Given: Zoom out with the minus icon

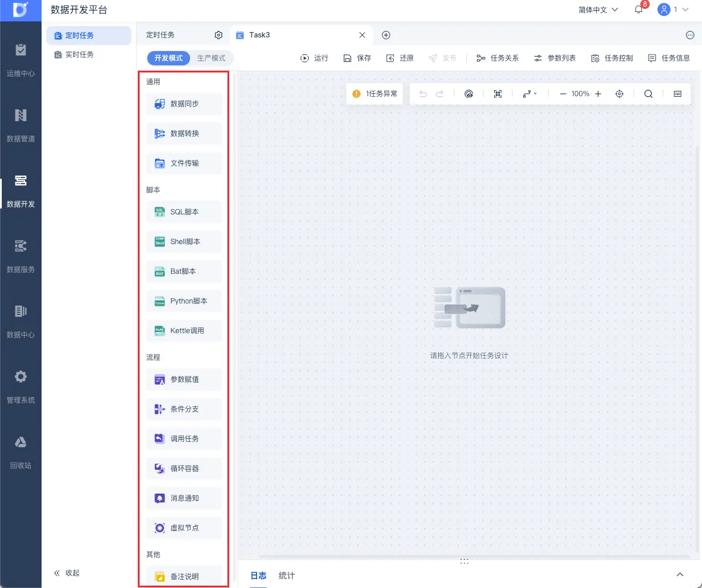Looking at the screenshot, I should point(563,94).
